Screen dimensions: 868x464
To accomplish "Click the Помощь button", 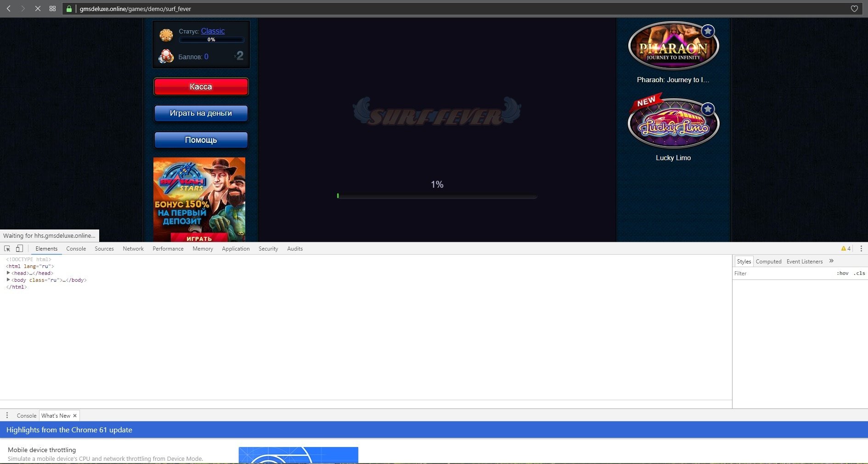I will click(201, 140).
